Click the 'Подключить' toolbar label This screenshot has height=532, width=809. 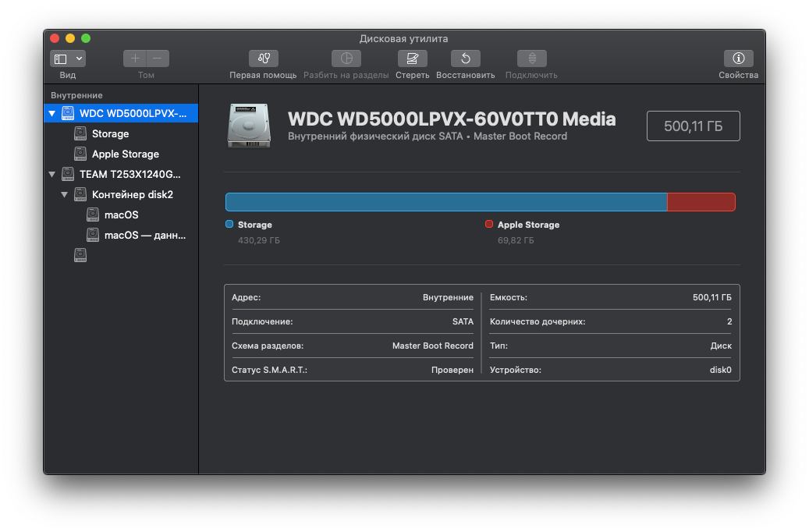531,76
